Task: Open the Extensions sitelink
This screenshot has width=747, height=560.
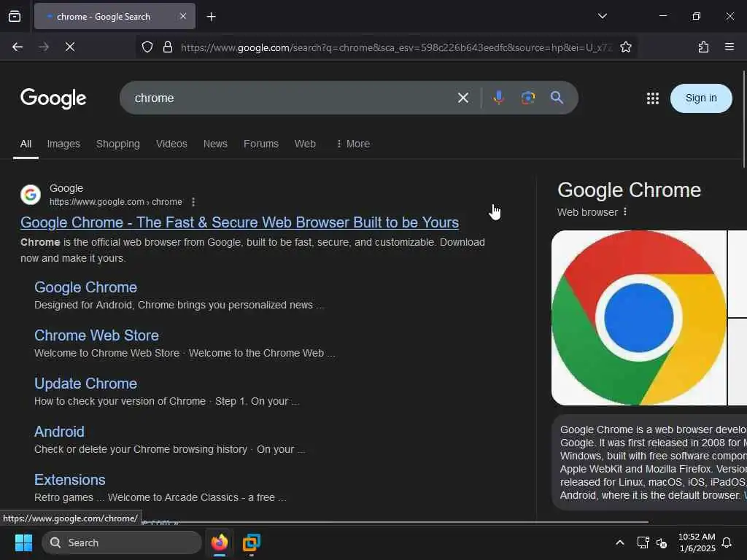Action: click(69, 480)
